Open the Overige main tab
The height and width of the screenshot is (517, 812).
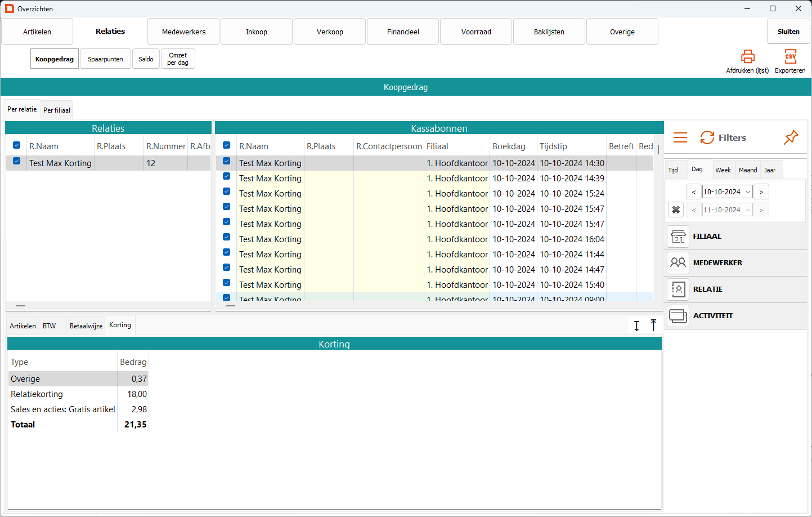click(x=622, y=32)
